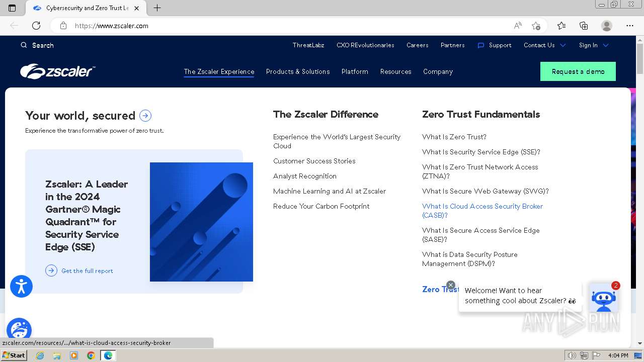Viewport: 644px width, 362px height.
Task: Click the Gartner Magic Quadrant blue image
Action: [x=201, y=222]
